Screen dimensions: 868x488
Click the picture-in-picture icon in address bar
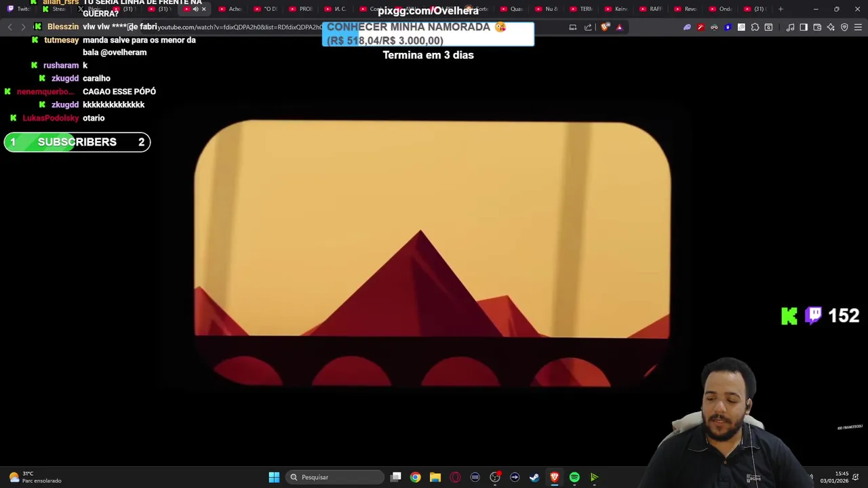(573, 27)
